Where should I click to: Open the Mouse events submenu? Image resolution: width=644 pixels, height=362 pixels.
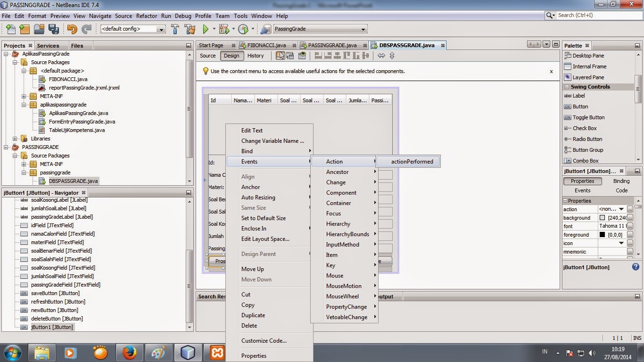[x=344, y=275]
